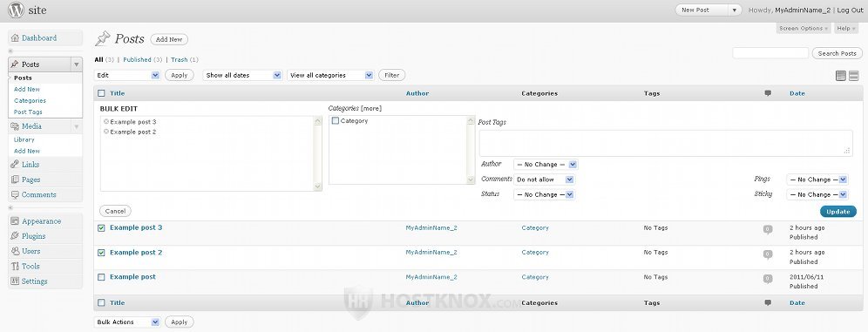Open bottom Bulk Actions dropdown
Viewport: 868px width, 332px height.
click(x=127, y=322)
